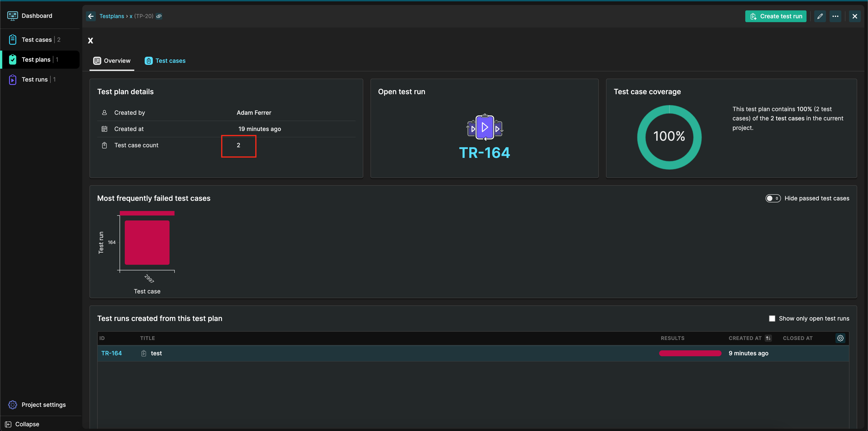Click the Test case count clipboard icon
868x431 pixels.
point(104,145)
